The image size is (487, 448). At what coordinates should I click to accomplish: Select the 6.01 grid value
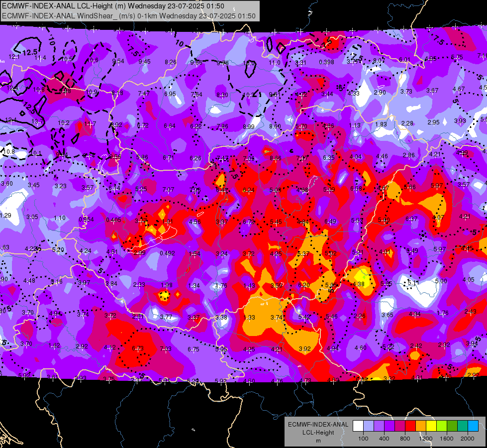coord(405,60)
